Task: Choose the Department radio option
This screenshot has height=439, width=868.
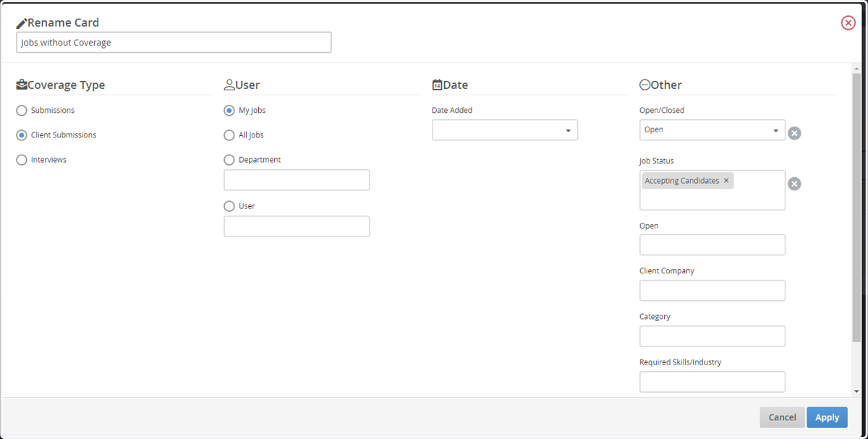Action: click(x=229, y=160)
